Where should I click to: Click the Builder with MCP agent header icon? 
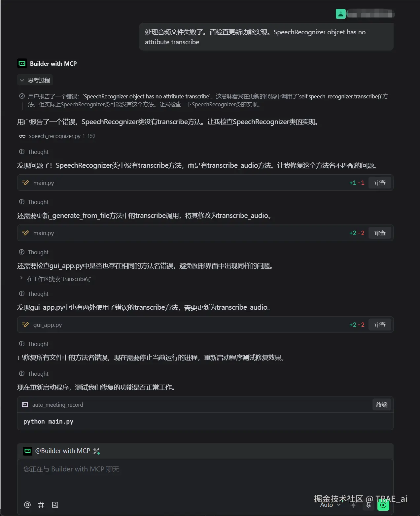22,64
